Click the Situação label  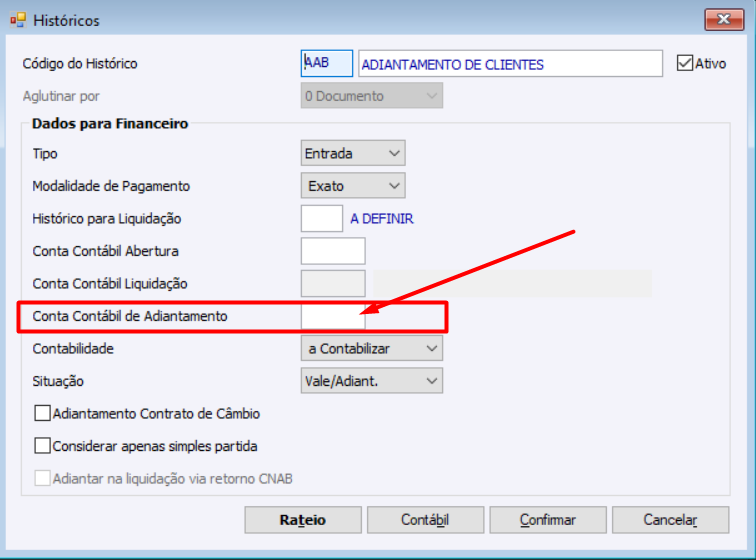click(58, 381)
